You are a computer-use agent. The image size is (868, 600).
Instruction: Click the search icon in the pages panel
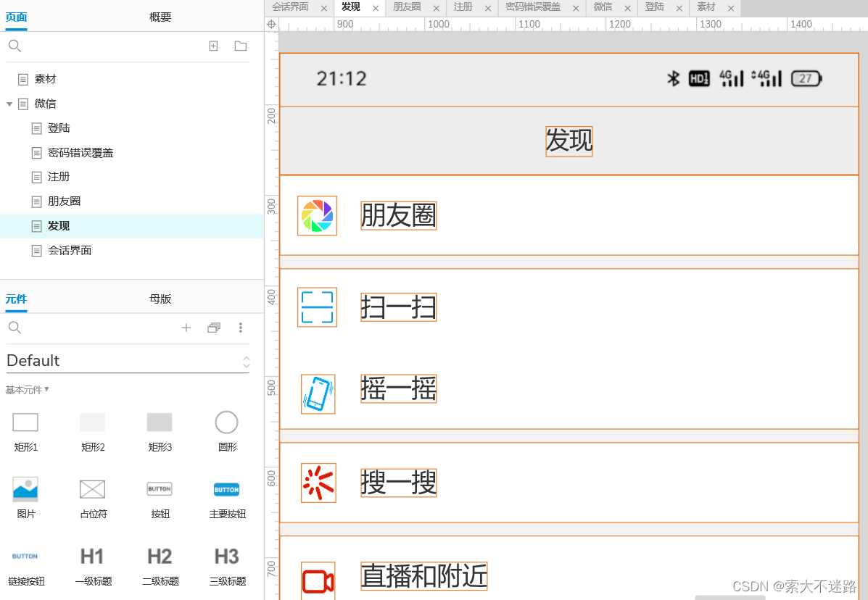15,46
